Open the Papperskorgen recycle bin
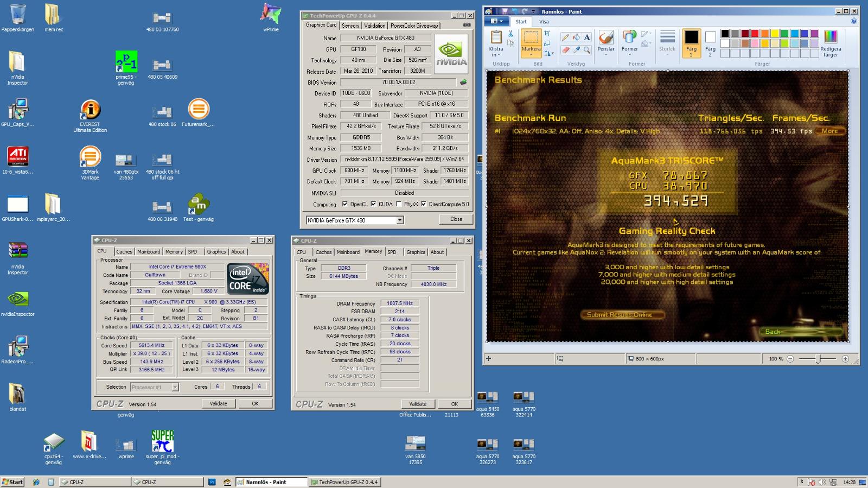The image size is (868, 488). [x=17, y=17]
